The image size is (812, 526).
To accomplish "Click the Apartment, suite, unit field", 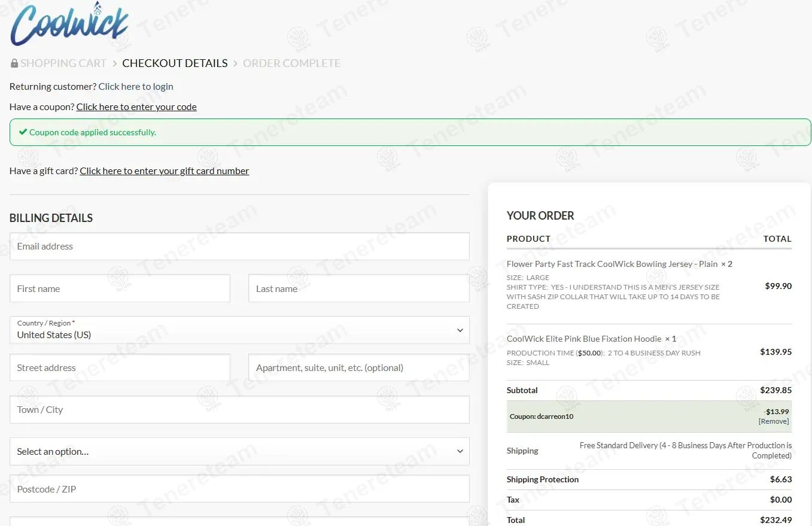I will pos(359,367).
